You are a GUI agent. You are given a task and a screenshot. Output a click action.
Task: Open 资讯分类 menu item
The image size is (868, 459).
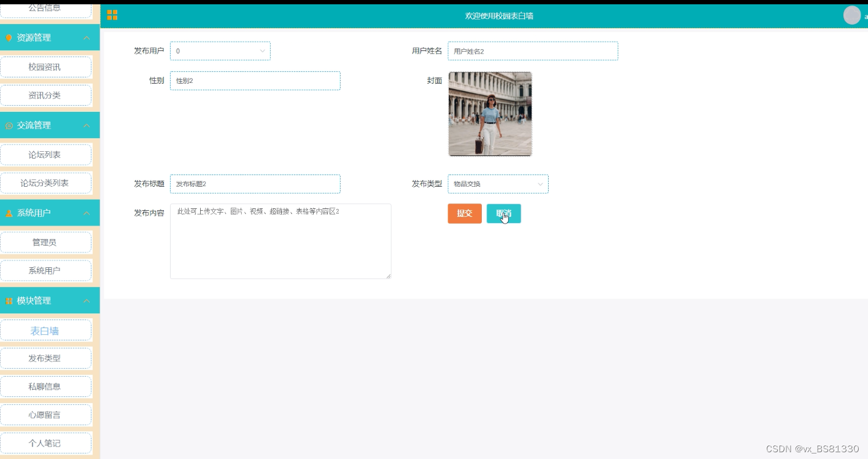coord(45,95)
